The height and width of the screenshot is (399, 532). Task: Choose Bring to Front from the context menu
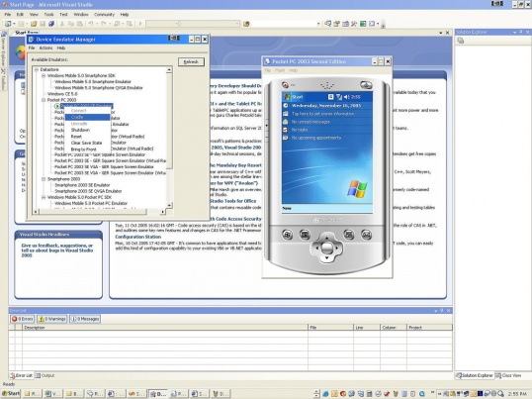[88, 150]
